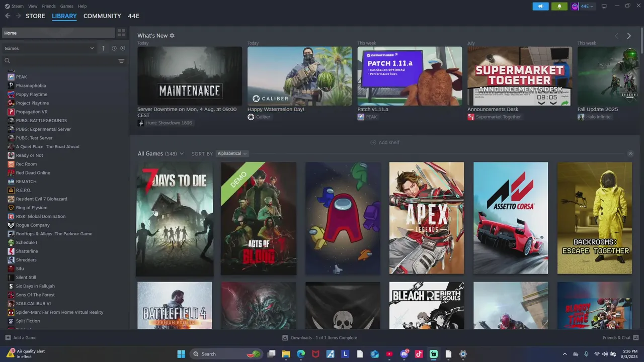
Task: Switch library to grid view icon
Action: (x=121, y=33)
